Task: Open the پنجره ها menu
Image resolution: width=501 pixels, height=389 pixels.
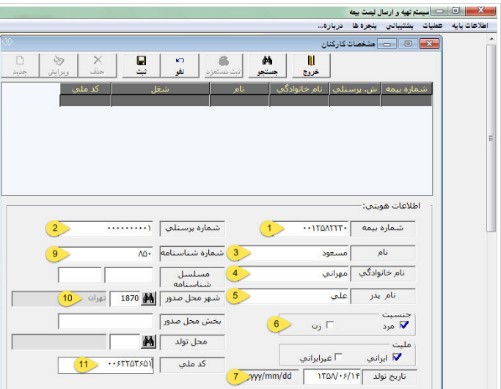Action: [364, 26]
